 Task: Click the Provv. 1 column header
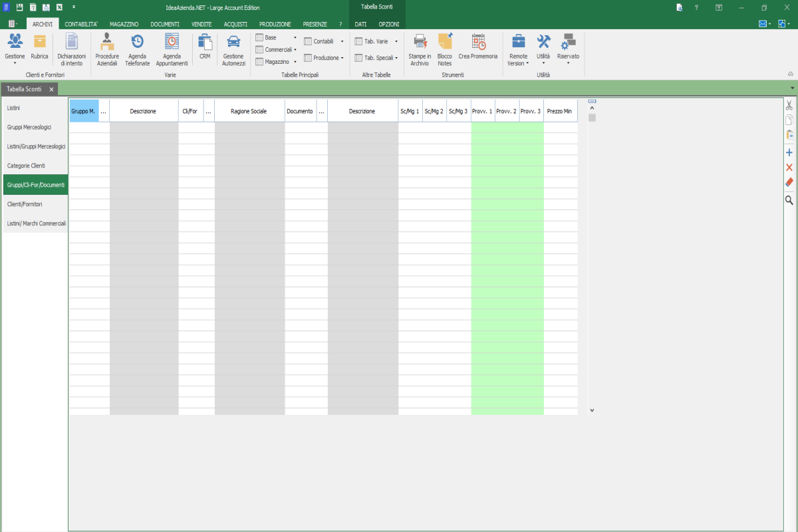coord(483,111)
